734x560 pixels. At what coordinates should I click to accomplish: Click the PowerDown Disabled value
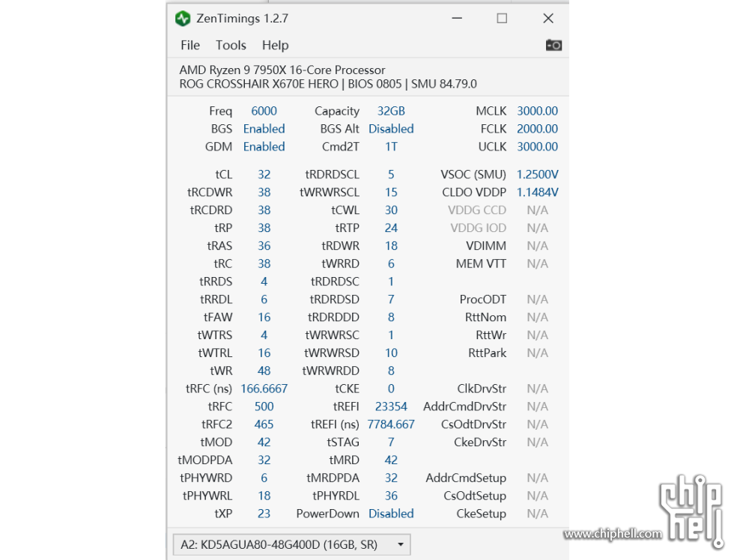click(x=391, y=514)
